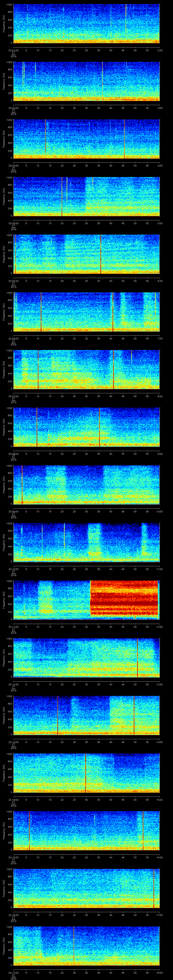
Task: Click the 20:14:00 start time label
Action: coord(13,800)
